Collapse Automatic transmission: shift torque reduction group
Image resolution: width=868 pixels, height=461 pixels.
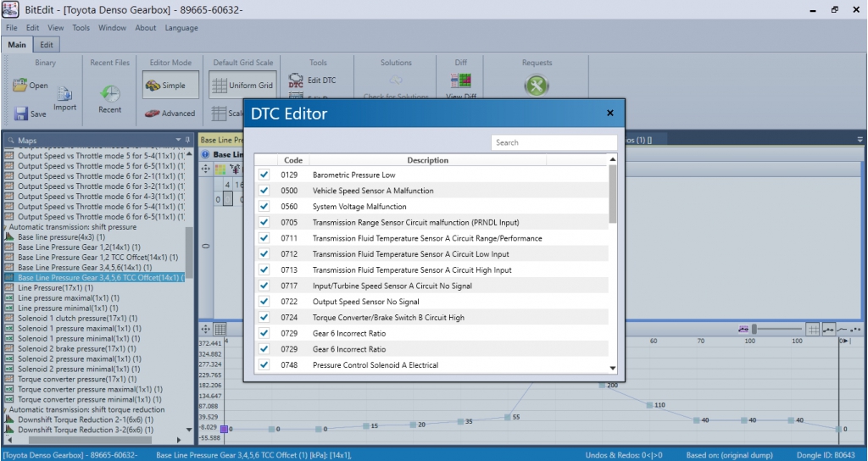pyautogui.click(x=6, y=409)
